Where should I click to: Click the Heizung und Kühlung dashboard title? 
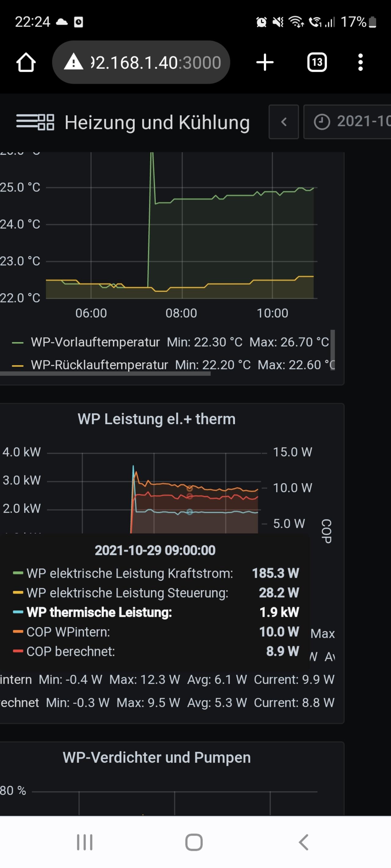(157, 122)
